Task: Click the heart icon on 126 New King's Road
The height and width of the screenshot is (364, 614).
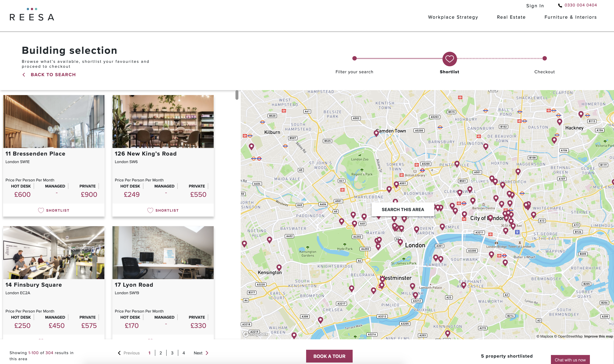Action: [x=150, y=210]
